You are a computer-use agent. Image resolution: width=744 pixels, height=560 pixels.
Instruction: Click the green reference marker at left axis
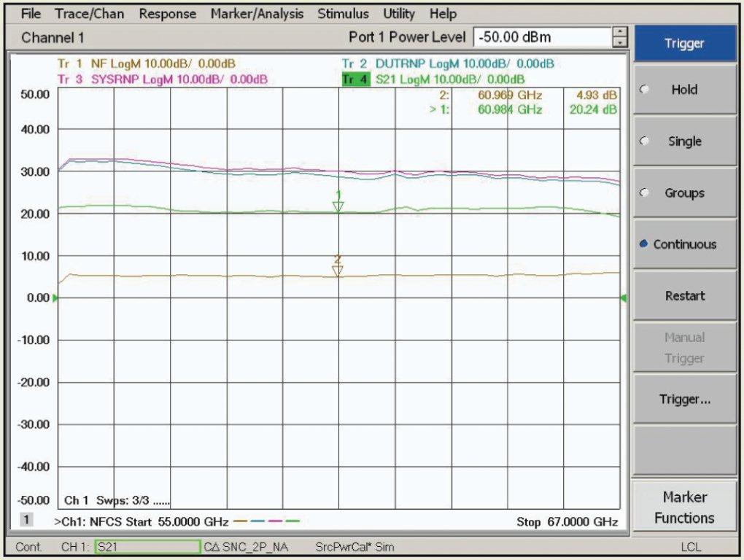(55, 298)
